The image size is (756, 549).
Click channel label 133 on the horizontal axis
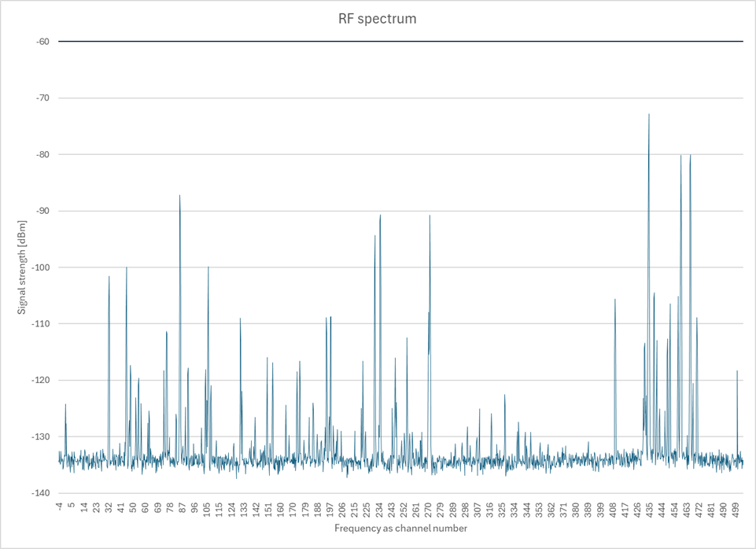pos(244,510)
